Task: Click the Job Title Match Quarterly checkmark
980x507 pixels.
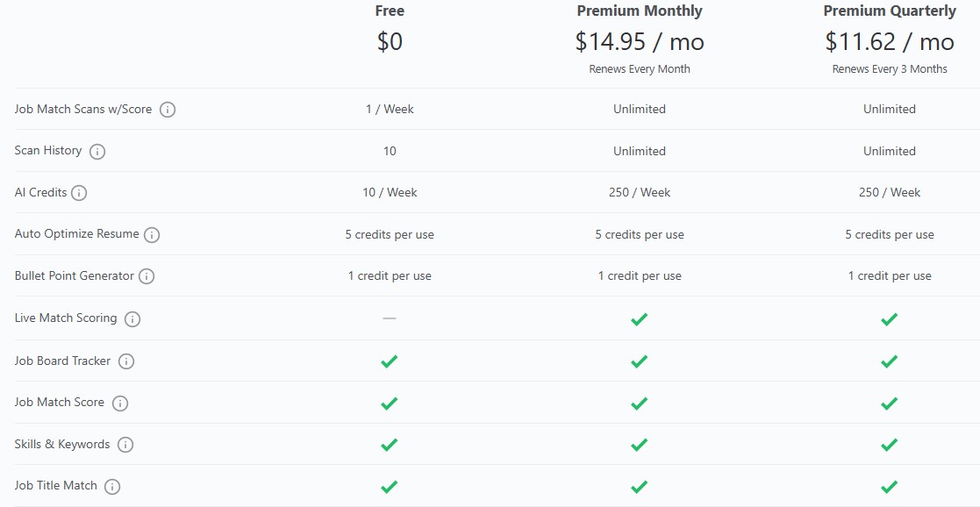Action: click(889, 486)
